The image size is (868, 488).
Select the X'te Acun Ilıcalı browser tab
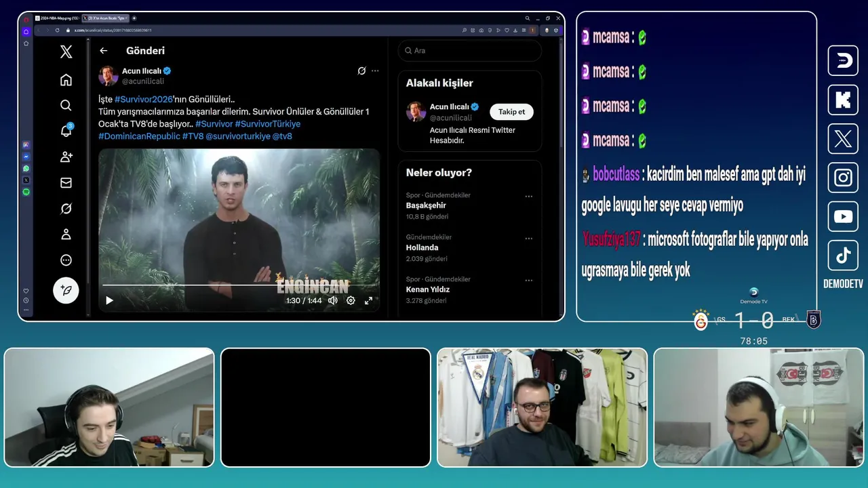pos(106,18)
